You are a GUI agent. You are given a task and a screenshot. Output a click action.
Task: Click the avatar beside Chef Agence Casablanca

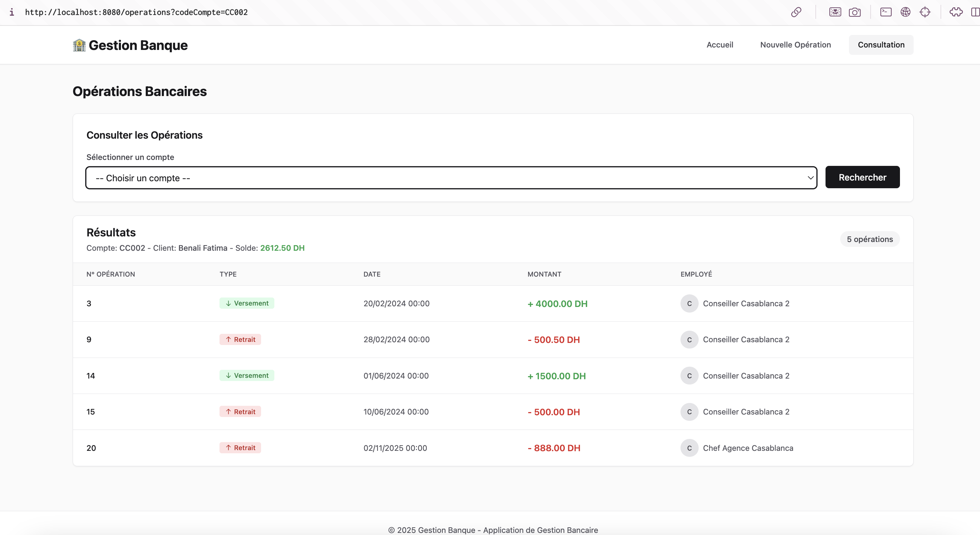click(x=689, y=448)
